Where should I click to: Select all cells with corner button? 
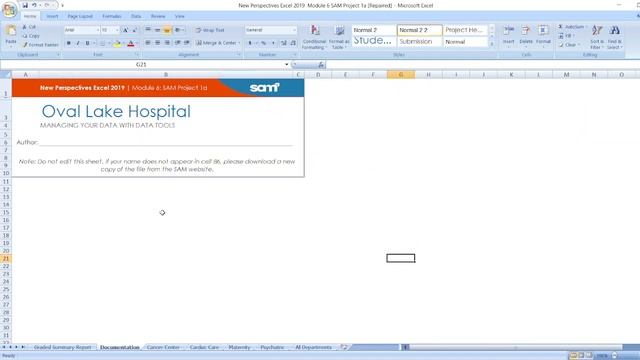6,74
